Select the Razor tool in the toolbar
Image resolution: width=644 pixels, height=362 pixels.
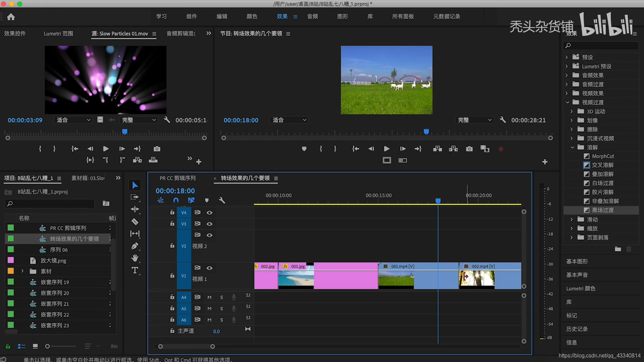tap(135, 222)
